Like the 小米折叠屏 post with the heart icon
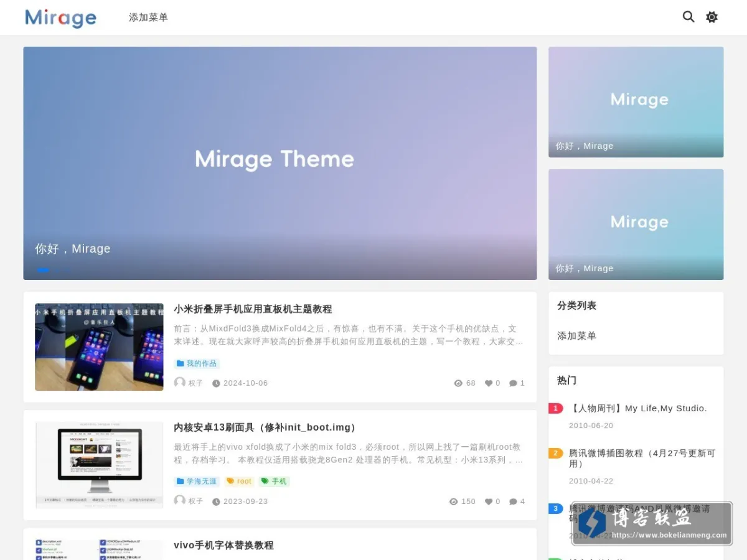 (489, 383)
